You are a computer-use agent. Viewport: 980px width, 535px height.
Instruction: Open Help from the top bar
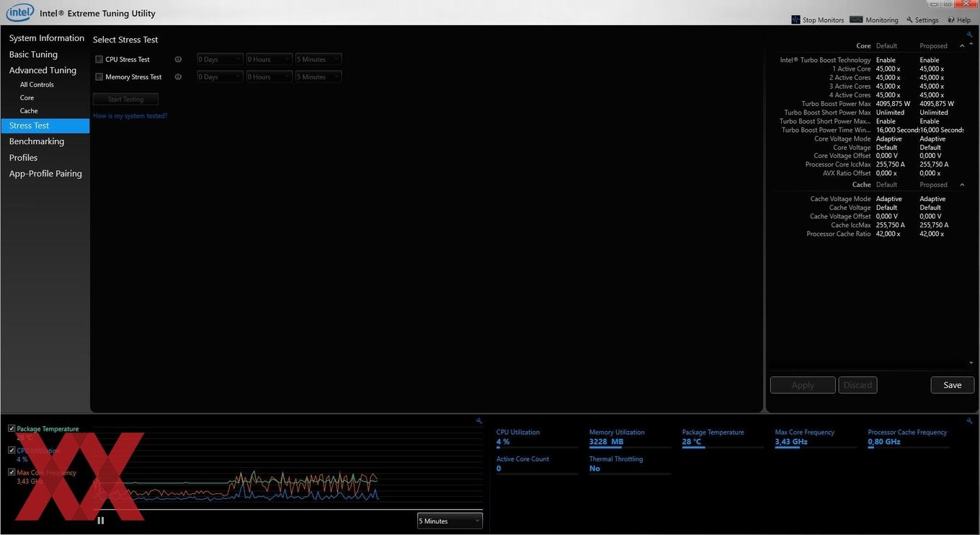point(959,20)
